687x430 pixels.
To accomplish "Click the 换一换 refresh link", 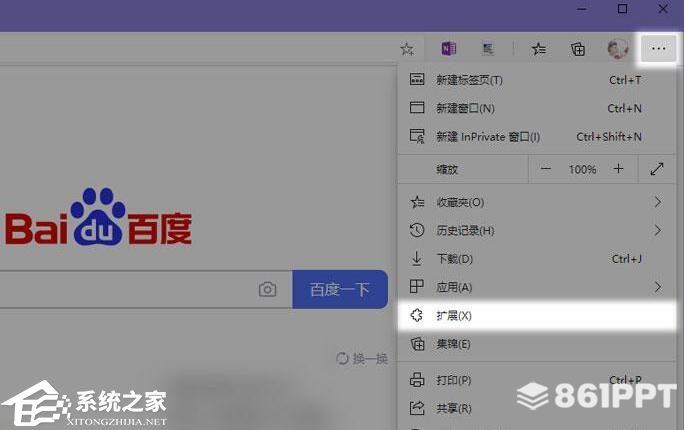I will pos(362,359).
